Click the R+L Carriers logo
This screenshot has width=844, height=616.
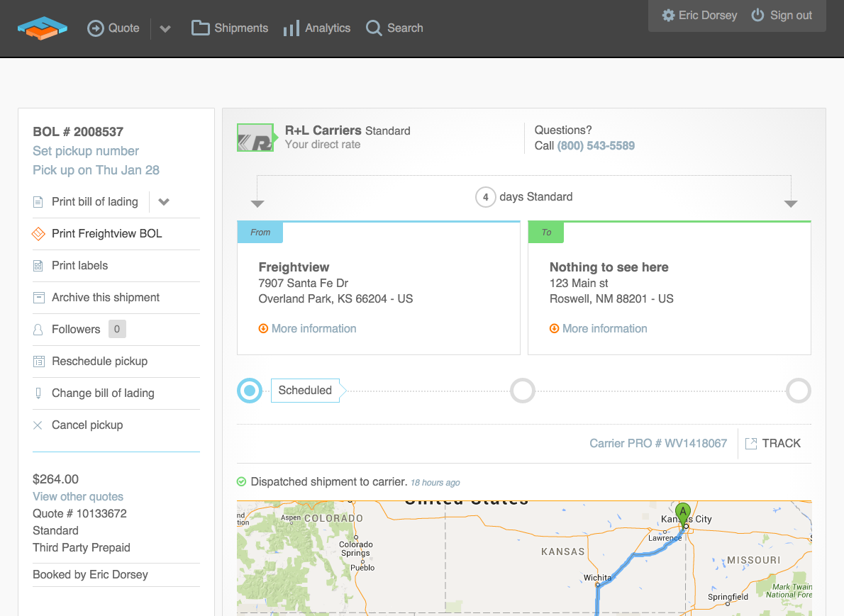pos(256,138)
